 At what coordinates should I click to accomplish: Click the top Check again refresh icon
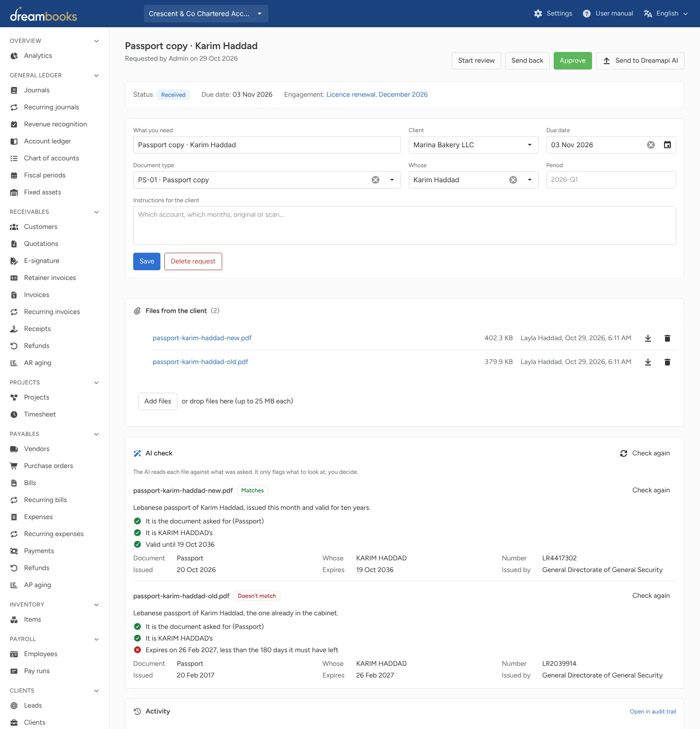click(x=624, y=453)
